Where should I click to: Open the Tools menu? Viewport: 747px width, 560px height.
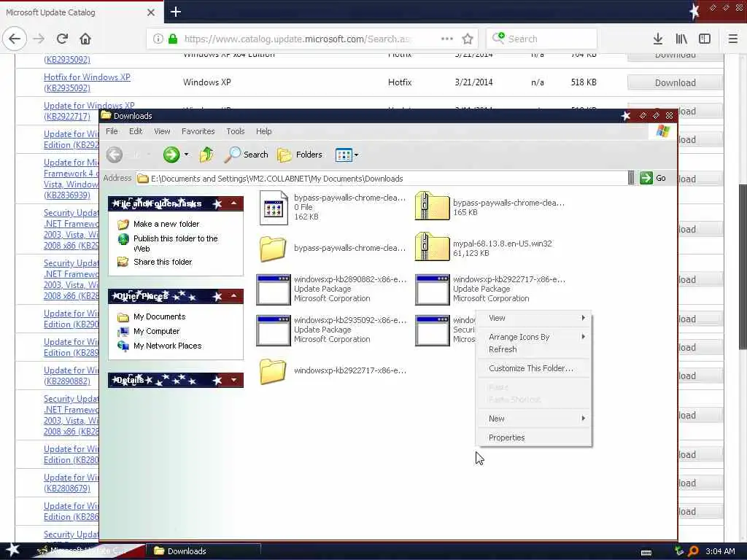pos(236,131)
